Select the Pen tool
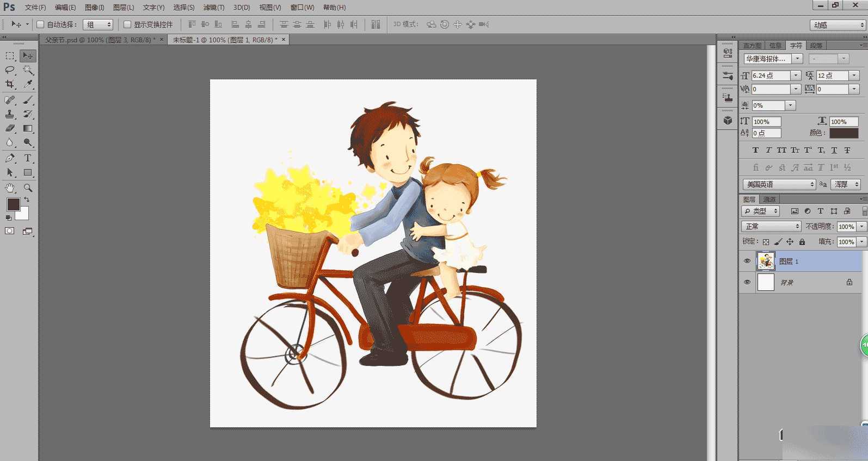 [x=10, y=158]
